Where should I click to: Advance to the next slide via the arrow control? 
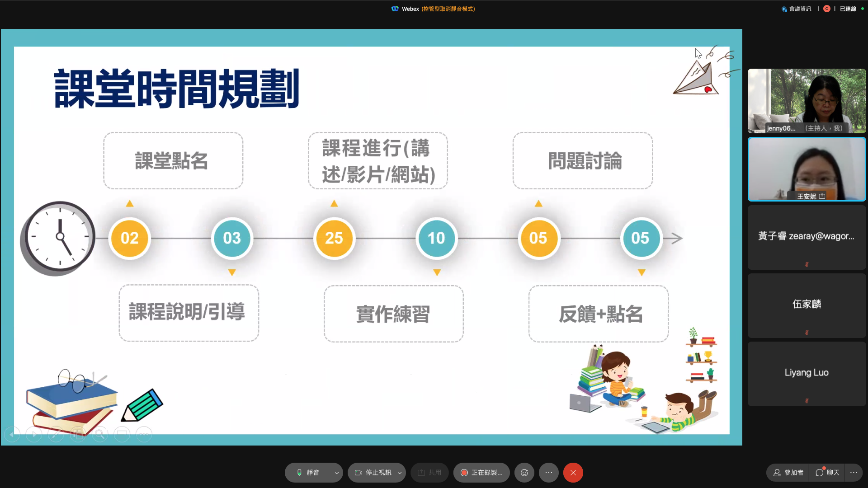[x=34, y=435]
